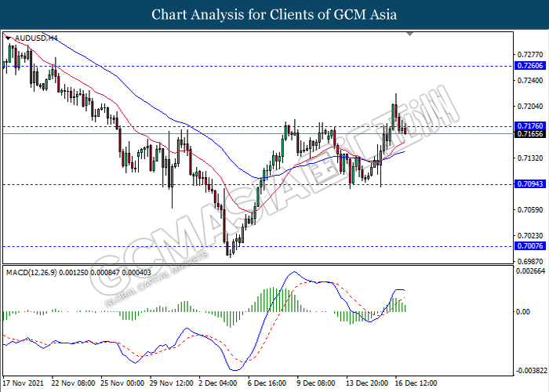Select the 0.70076 price level label
Screen dimensions: 549x392
[530, 245]
